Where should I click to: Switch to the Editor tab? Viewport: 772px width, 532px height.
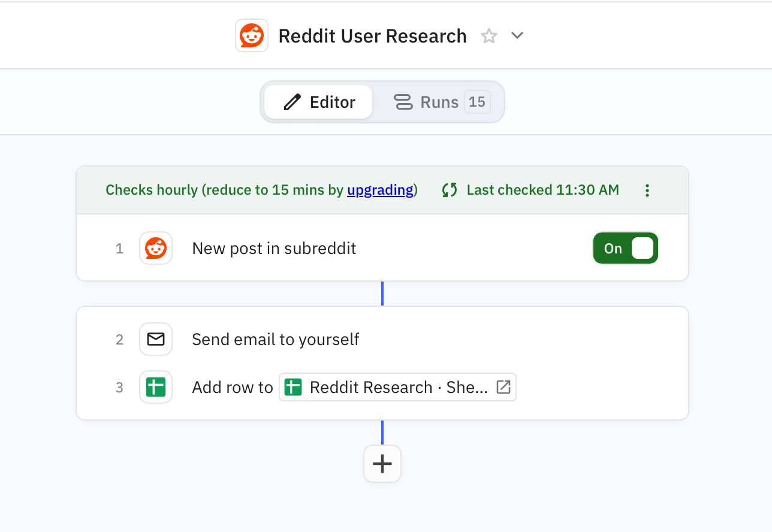(318, 102)
